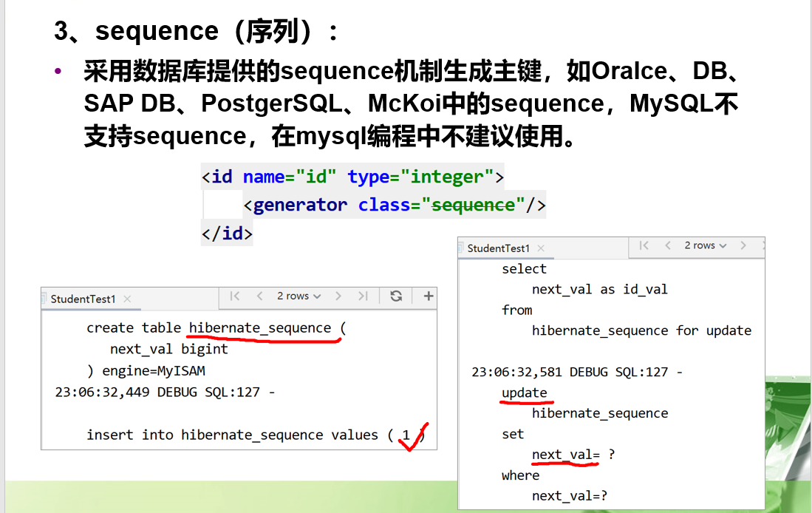Go to previous page in left StudentTest1 panel
This screenshot has width=812, height=513.
click(x=260, y=296)
